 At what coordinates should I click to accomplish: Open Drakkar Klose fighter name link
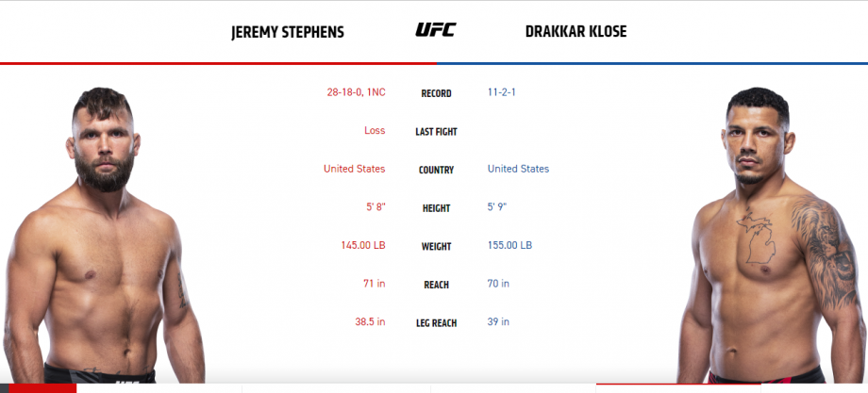pyautogui.click(x=576, y=32)
